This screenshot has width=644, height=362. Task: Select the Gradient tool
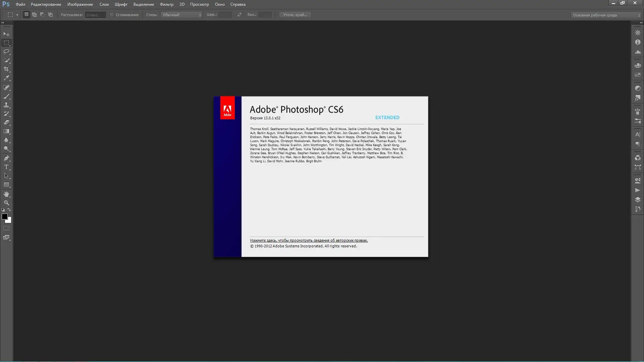[6, 131]
